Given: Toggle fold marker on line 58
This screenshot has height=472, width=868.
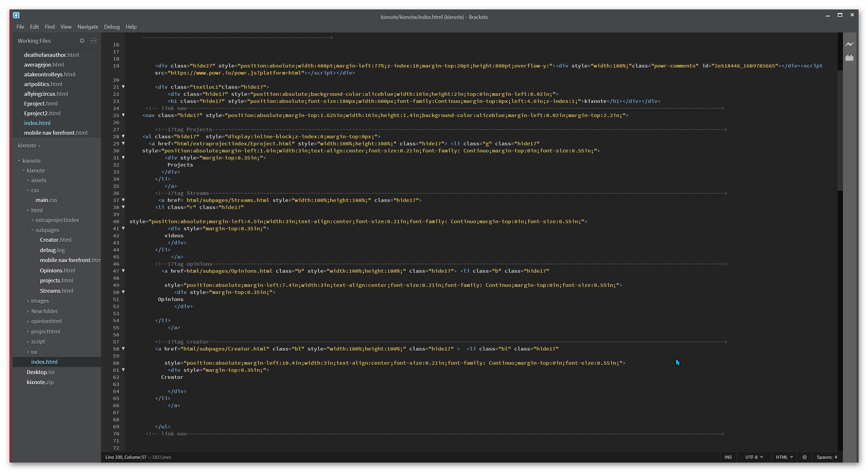Looking at the screenshot, I should [123, 348].
